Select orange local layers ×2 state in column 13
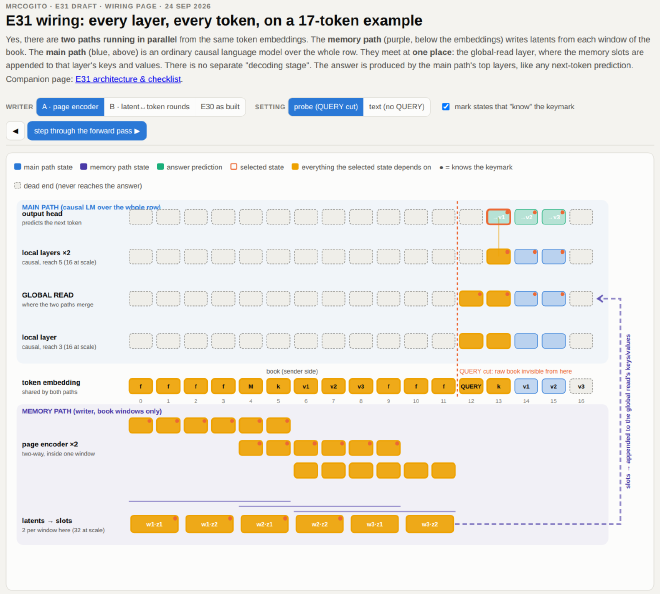Screen dimensions: 660x594 [498, 256]
